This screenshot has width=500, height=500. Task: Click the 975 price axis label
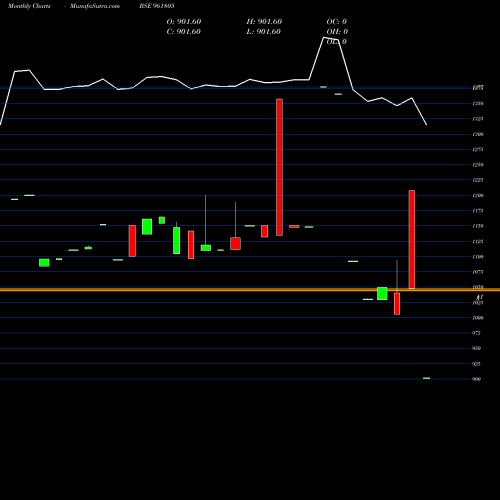click(477, 333)
